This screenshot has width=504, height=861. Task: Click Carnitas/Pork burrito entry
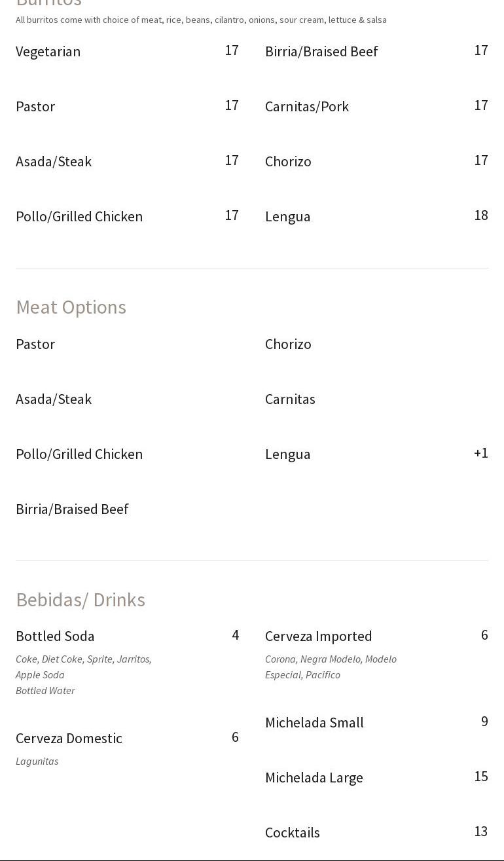point(306,107)
